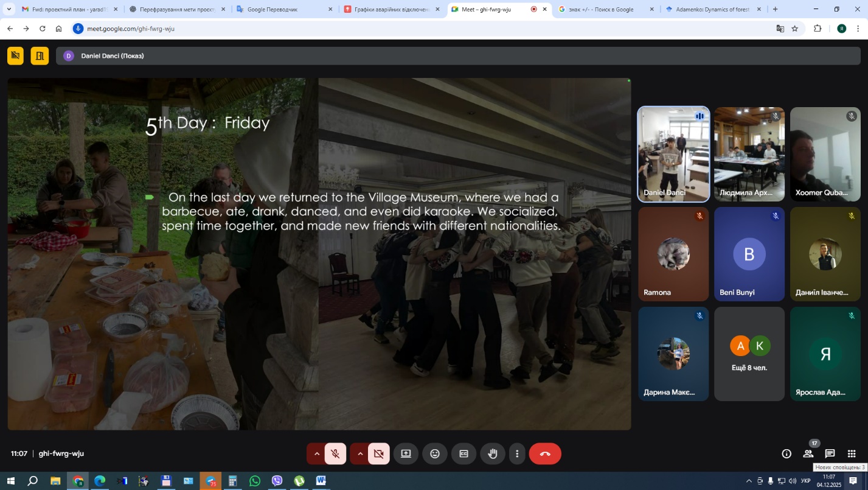
Task: Open meeting details info icon
Action: (x=786, y=453)
